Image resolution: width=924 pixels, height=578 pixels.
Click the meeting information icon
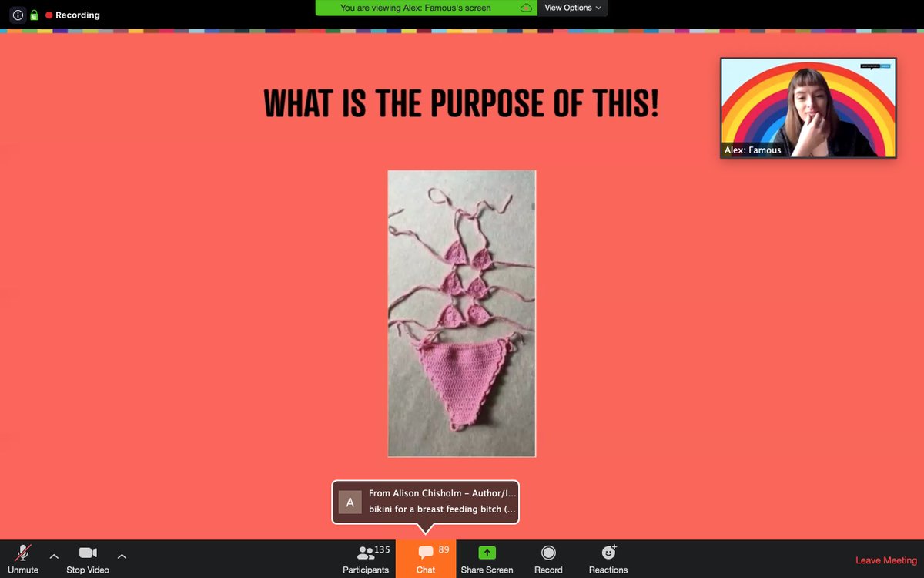point(17,15)
